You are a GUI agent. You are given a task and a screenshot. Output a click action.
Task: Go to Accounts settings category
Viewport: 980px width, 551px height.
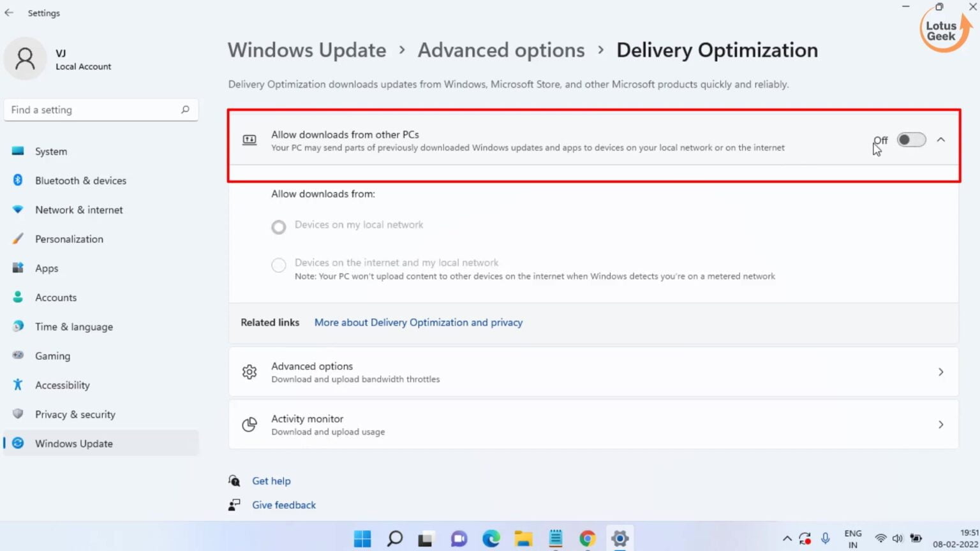coord(102,297)
